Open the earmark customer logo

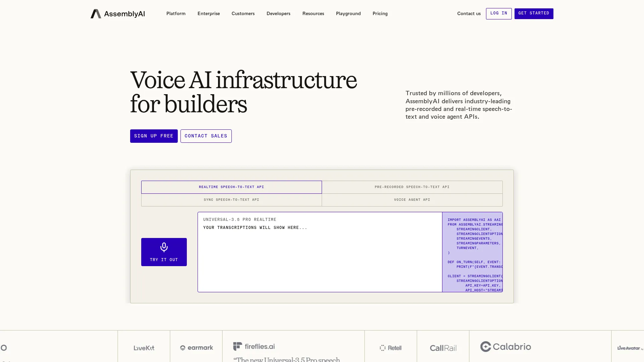pos(197,348)
